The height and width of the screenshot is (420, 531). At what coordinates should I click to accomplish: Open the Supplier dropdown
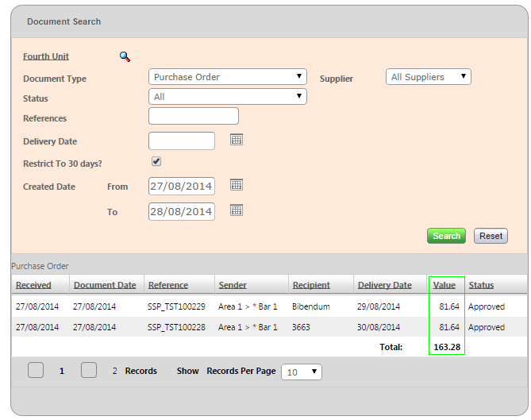429,77
